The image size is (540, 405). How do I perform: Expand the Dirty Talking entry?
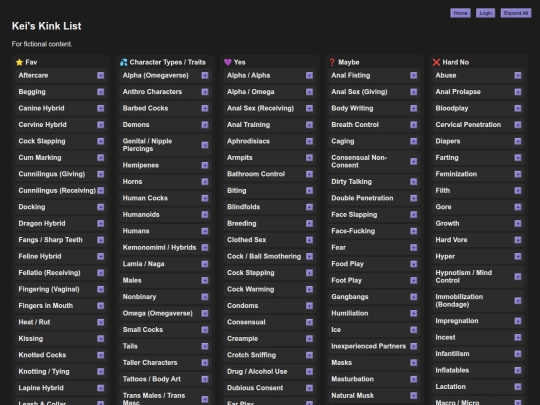coord(414,182)
